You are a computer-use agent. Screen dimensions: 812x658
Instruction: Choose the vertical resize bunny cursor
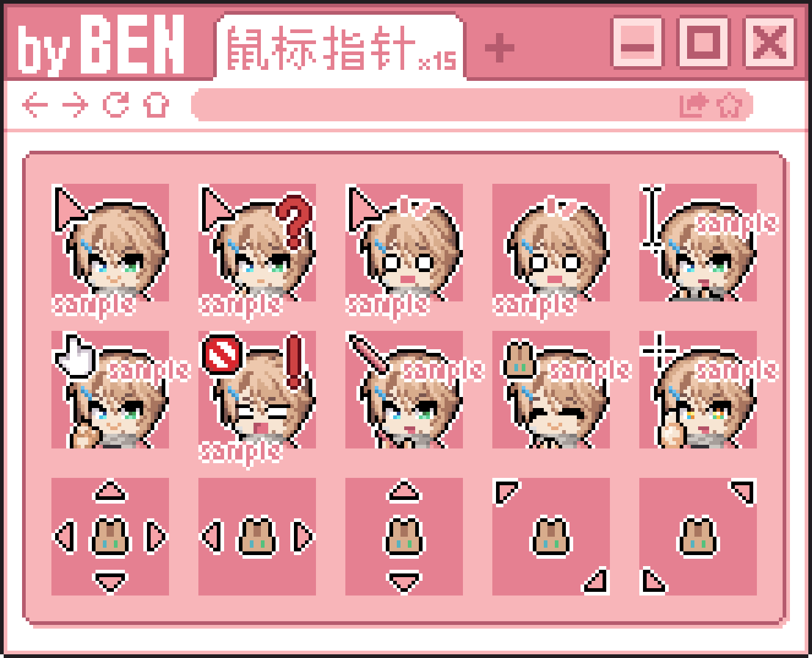pyautogui.click(x=404, y=537)
